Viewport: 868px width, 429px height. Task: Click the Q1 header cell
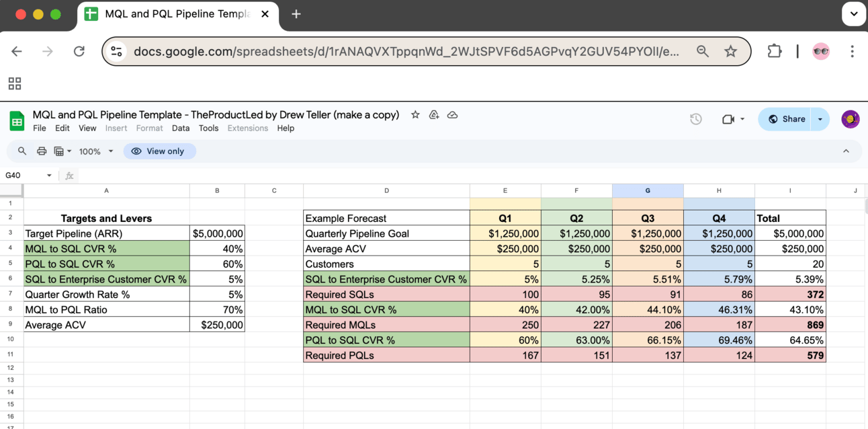(505, 219)
